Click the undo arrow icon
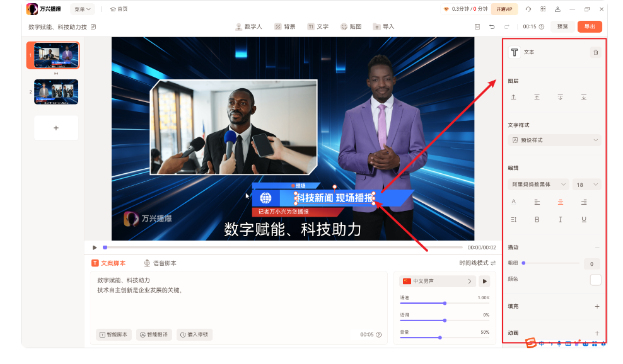 click(492, 26)
